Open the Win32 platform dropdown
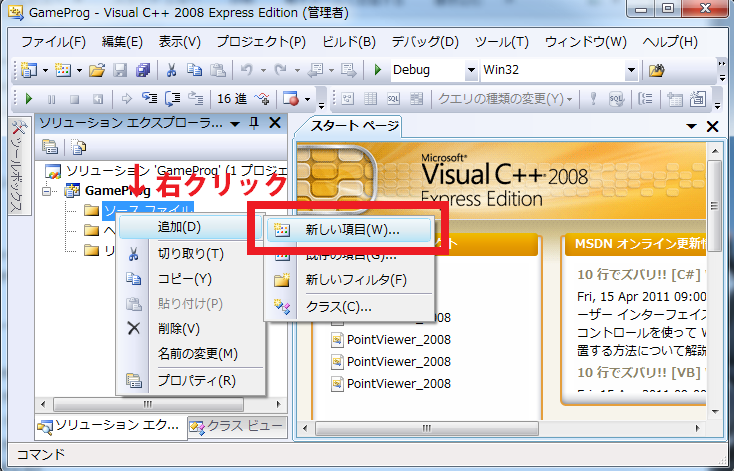The height and width of the screenshot is (471, 734). click(x=631, y=71)
